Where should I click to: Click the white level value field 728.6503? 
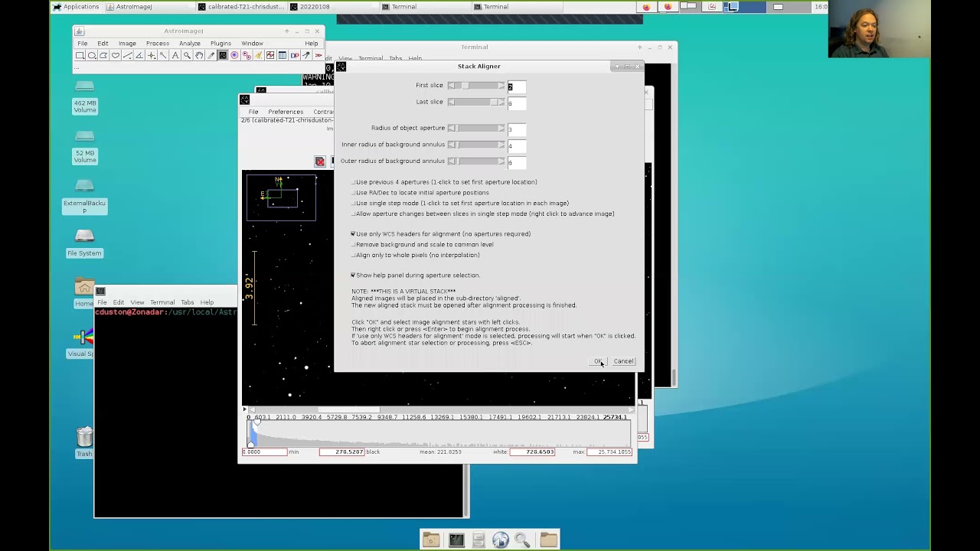point(533,452)
